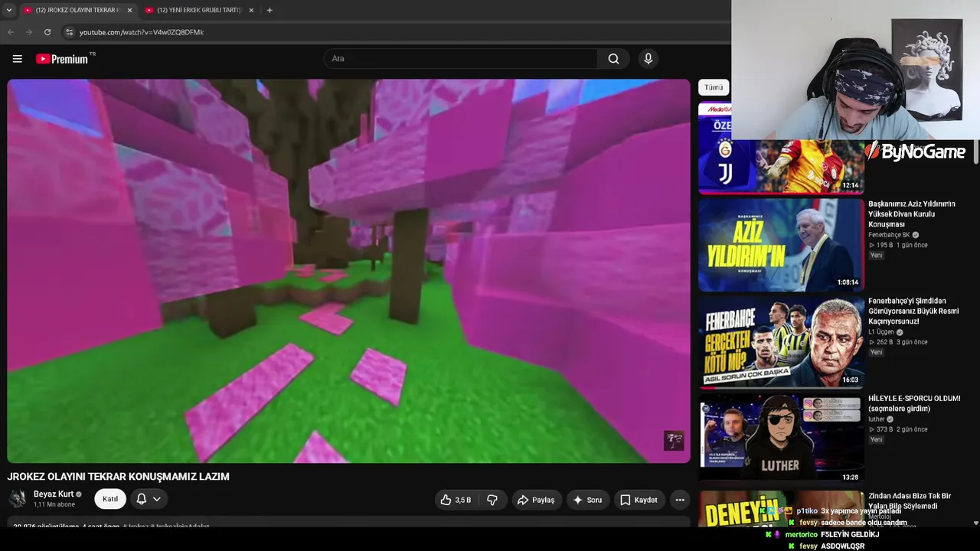Open the Luther 13:28 video thumbnail

click(x=781, y=439)
